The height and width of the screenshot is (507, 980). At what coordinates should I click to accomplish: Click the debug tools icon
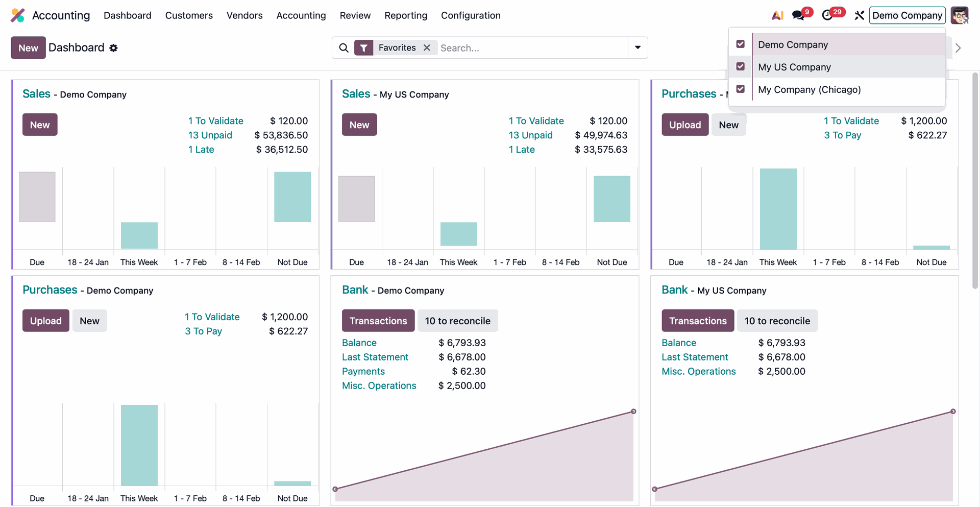click(x=860, y=15)
